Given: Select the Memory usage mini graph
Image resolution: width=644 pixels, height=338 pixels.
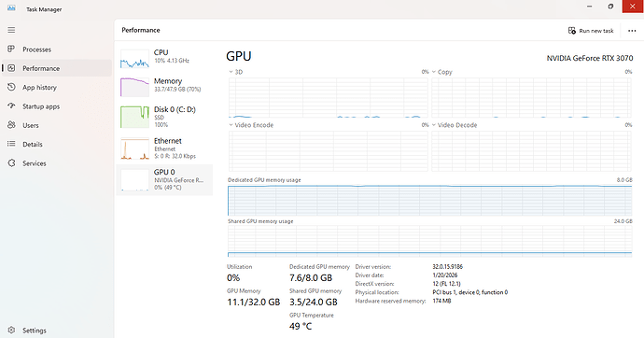Looking at the screenshot, I should click(x=134, y=87).
